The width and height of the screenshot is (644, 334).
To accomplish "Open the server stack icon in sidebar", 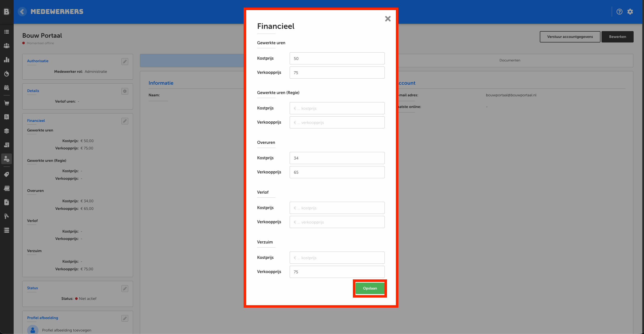I will point(7,230).
